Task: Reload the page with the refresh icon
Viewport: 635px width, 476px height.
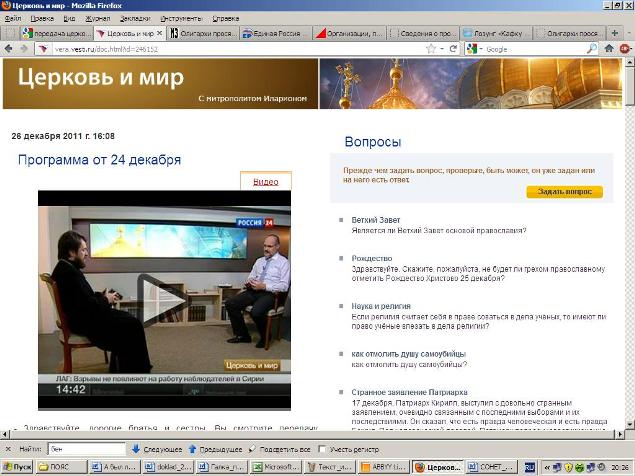Action: point(454,49)
